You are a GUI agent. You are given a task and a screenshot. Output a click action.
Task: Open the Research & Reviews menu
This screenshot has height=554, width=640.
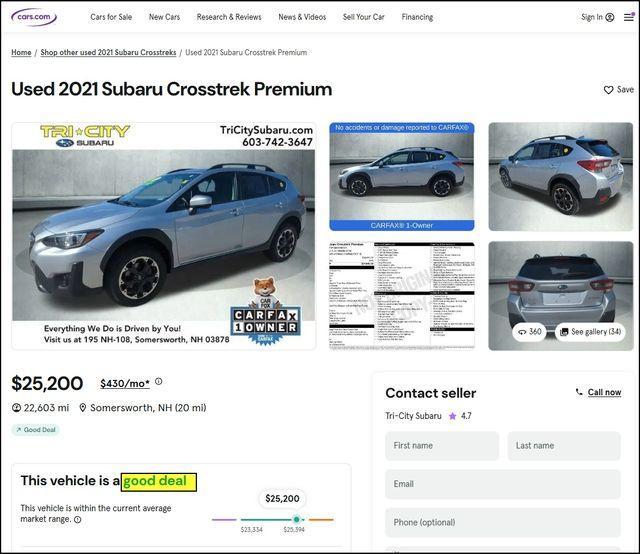coord(229,17)
